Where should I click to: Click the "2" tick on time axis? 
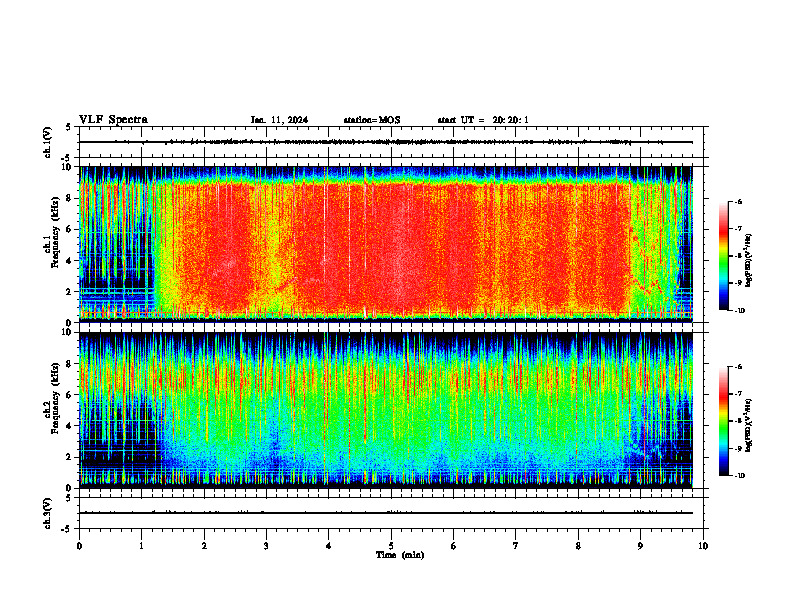[204, 546]
